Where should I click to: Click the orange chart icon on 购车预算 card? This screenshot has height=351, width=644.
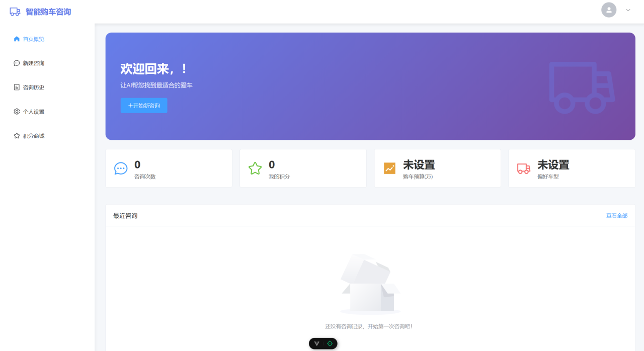pyautogui.click(x=389, y=168)
